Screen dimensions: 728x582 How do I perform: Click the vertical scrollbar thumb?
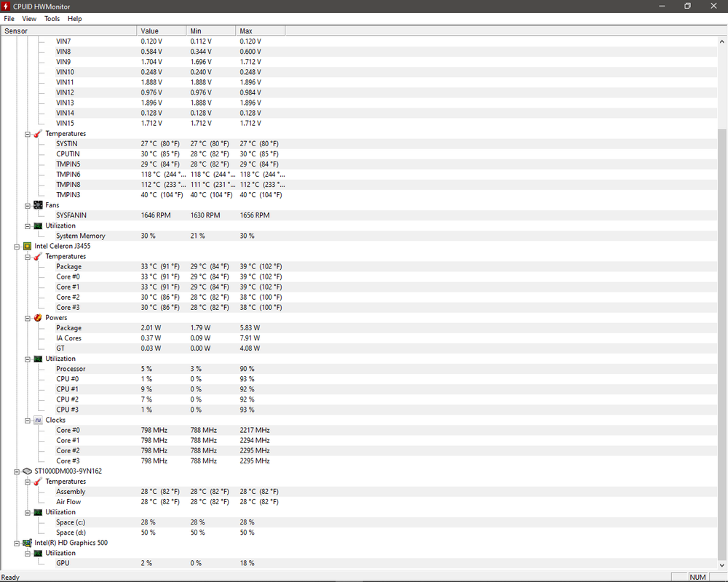coord(721,344)
